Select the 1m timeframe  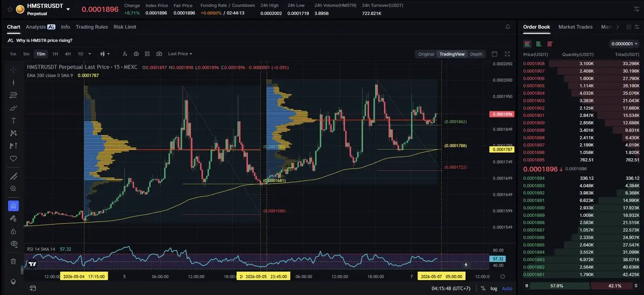pos(13,54)
